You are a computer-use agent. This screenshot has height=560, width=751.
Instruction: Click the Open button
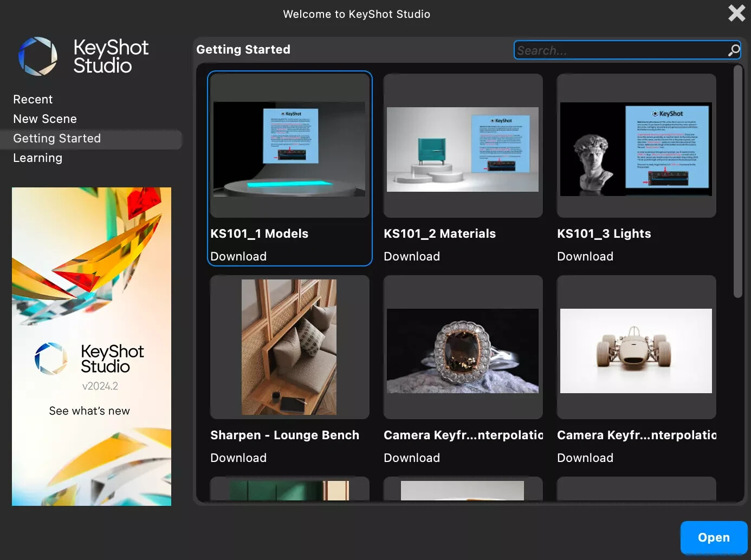[x=714, y=537]
